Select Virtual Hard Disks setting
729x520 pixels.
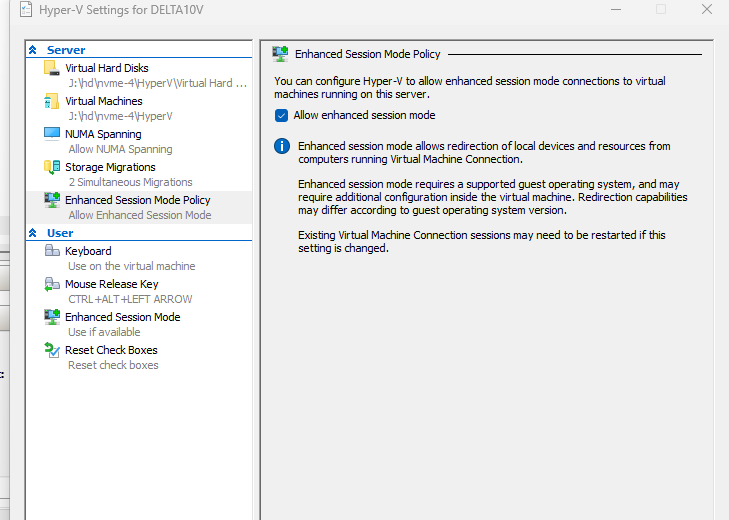(139, 75)
